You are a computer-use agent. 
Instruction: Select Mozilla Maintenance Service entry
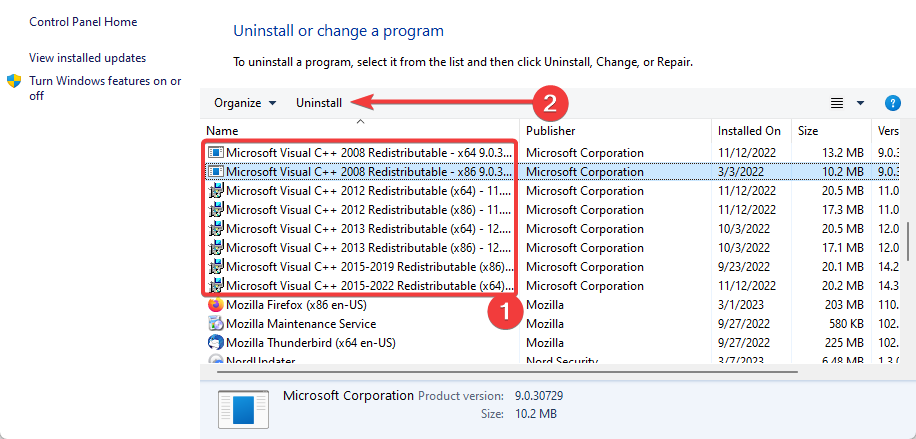pos(301,324)
